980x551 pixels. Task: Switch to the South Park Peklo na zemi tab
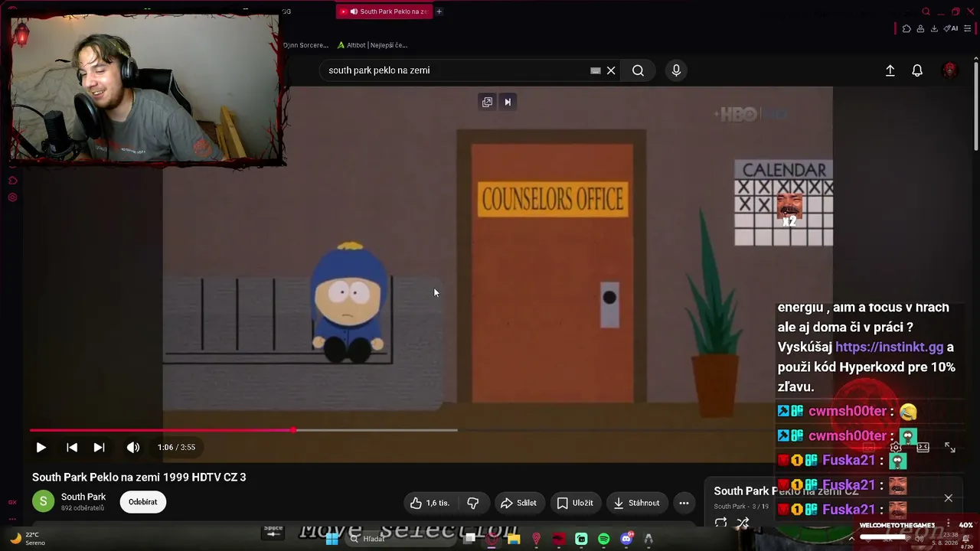pos(384,11)
